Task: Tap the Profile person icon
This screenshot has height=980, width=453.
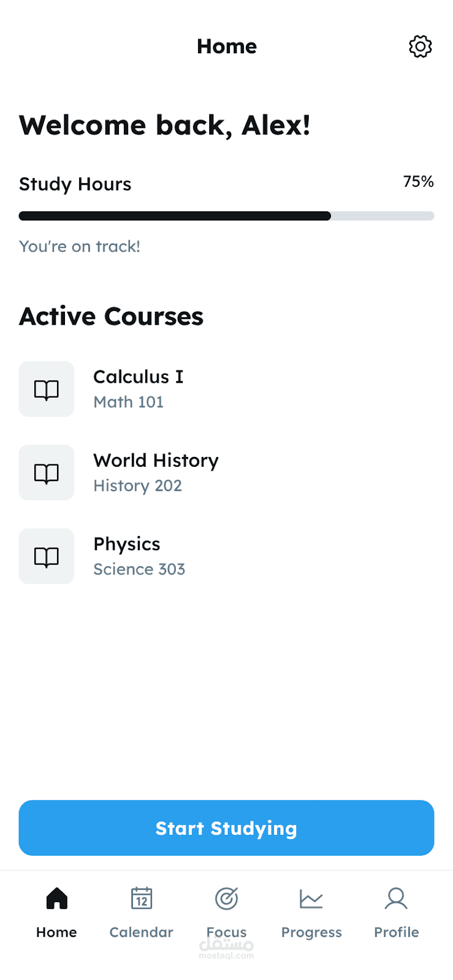Action: coord(396,899)
